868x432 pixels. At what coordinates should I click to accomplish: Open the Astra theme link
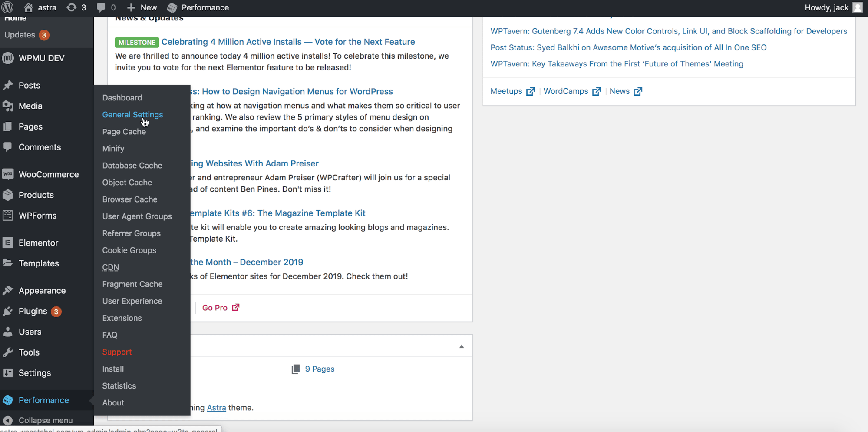coord(216,408)
